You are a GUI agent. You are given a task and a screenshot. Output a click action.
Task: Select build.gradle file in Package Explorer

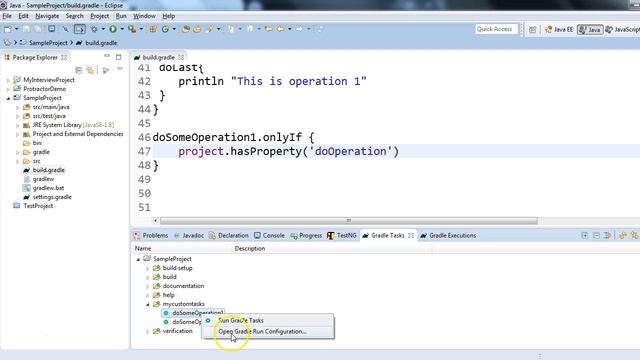(48, 170)
